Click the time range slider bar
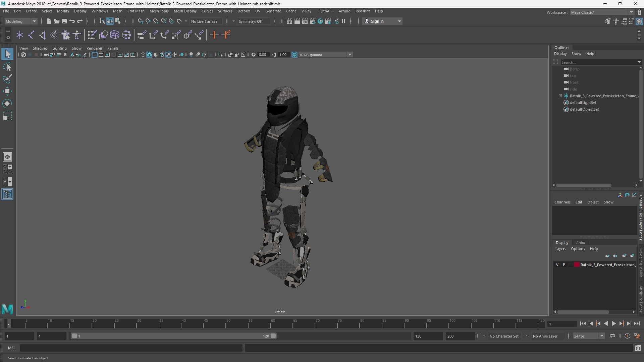Screen dimensions: 644x362 click(x=174, y=336)
